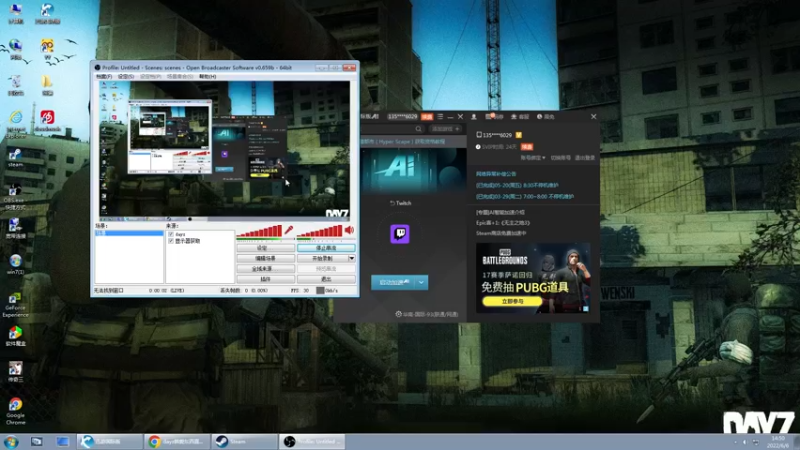800x450 pixels.
Task: Open the network compensation announcement link
Action: (x=496, y=174)
